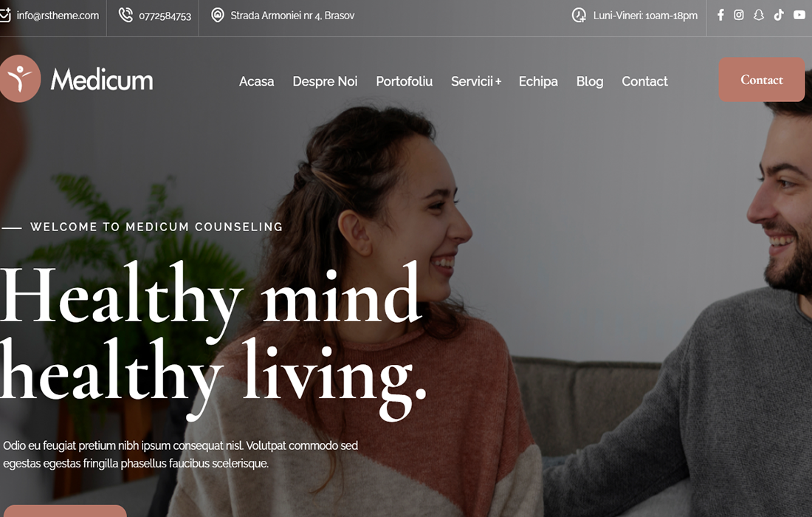
Task: Click the YouTube icon
Action: 799,15
